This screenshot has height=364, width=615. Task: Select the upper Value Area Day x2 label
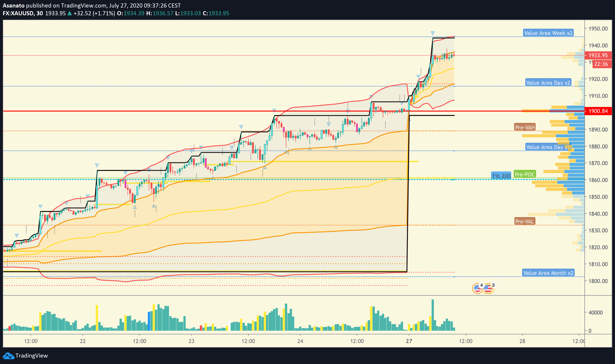click(548, 83)
